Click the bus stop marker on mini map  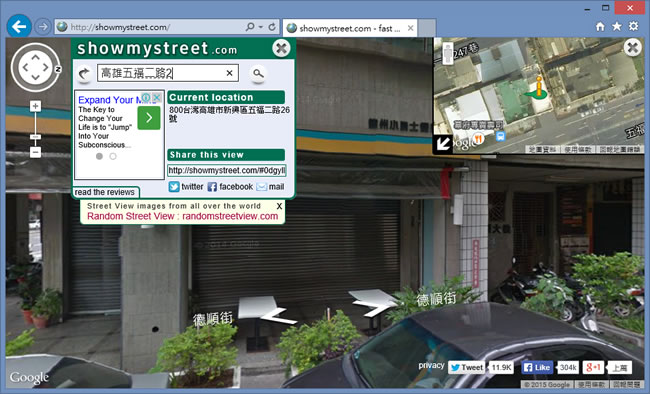[500, 136]
